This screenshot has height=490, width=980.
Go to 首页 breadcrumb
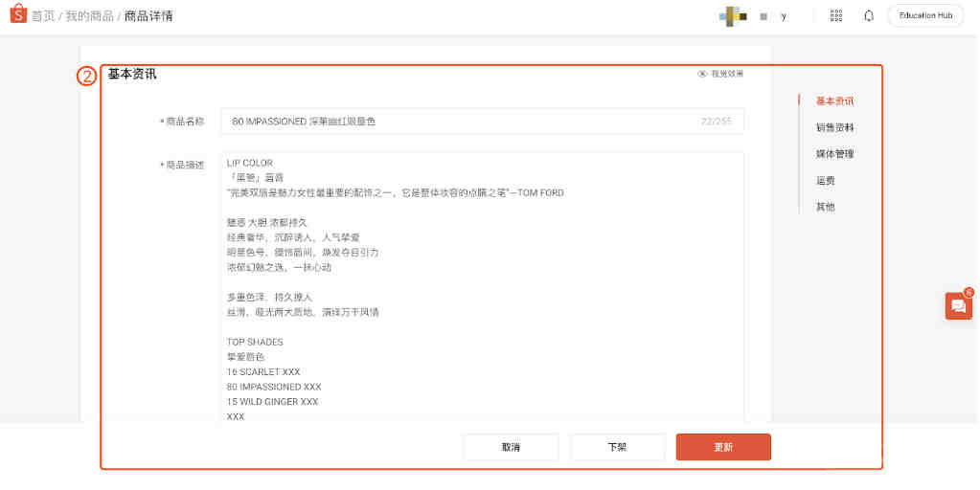(x=43, y=16)
